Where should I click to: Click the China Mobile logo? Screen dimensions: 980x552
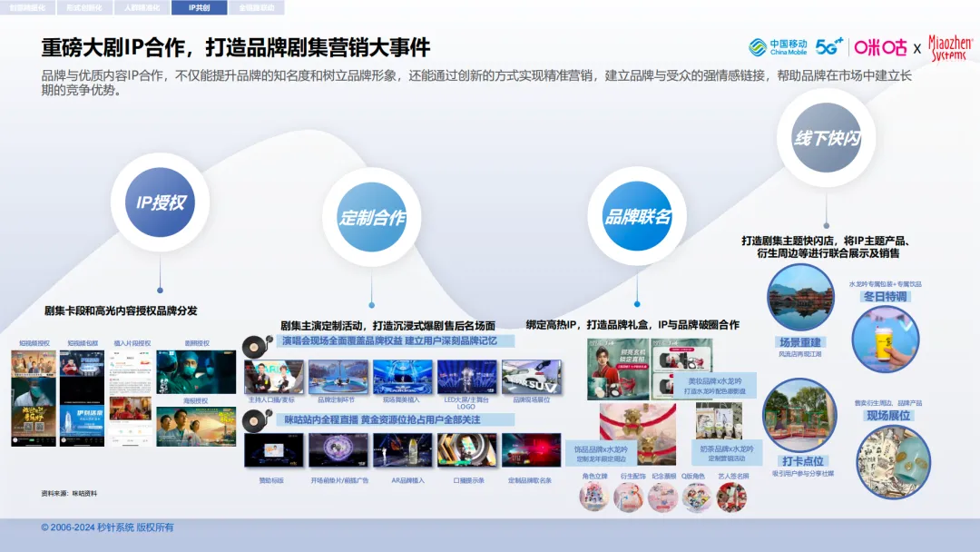[x=778, y=47]
